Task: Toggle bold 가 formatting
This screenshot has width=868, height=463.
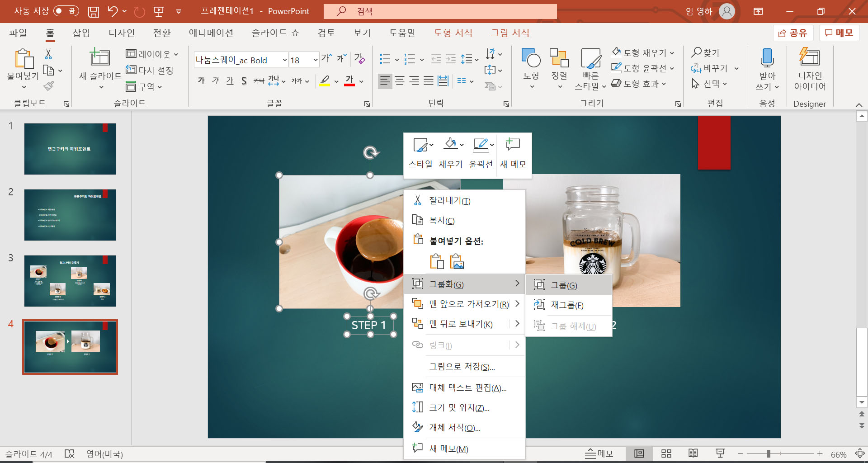Action: click(x=201, y=81)
